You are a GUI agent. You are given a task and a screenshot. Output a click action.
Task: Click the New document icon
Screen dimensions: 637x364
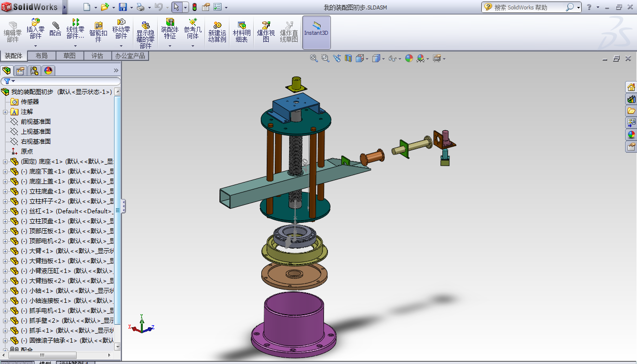coord(87,7)
